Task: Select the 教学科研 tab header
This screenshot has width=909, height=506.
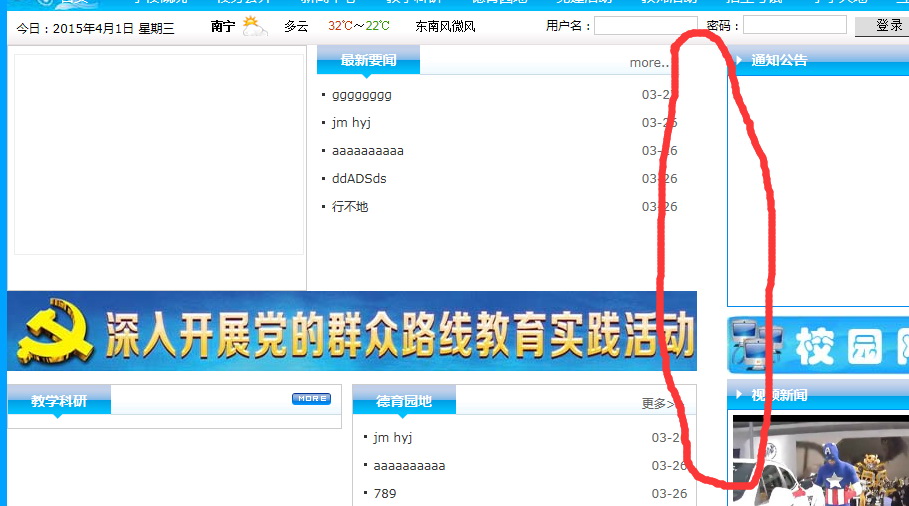Action: tap(59, 401)
